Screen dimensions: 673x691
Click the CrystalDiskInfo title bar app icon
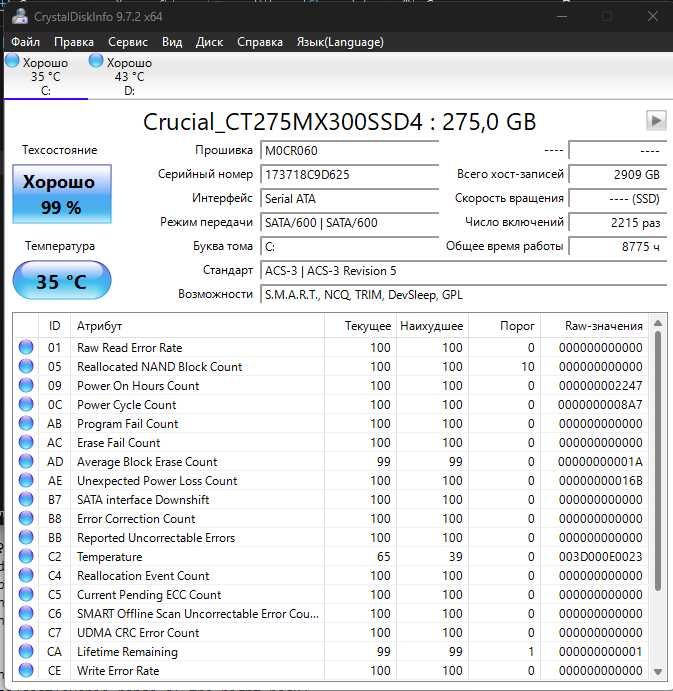(19, 17)
